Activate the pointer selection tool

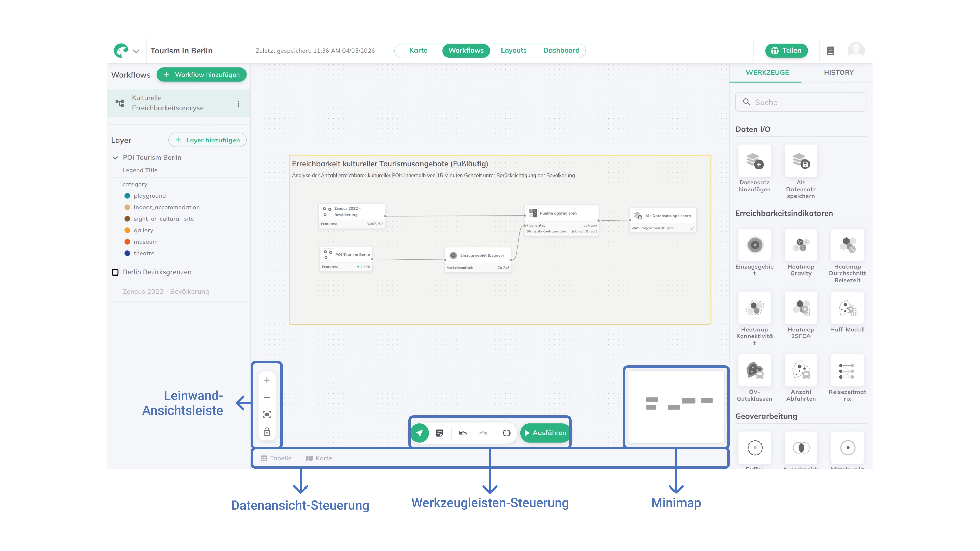coord(419,433)
